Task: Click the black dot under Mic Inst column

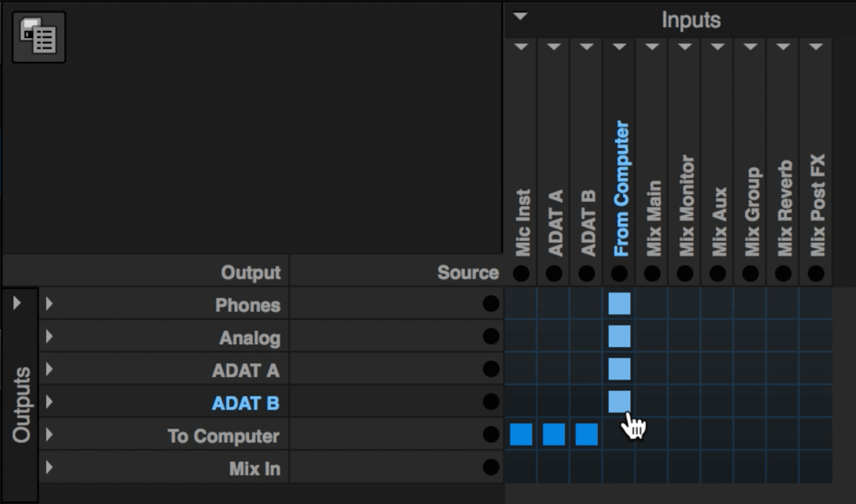Action: (522, 273)
